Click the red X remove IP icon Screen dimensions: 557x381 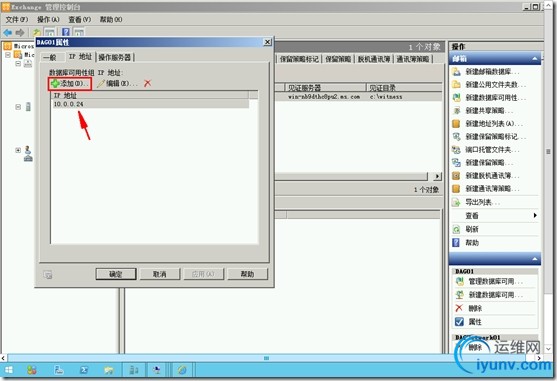point(147,83)
